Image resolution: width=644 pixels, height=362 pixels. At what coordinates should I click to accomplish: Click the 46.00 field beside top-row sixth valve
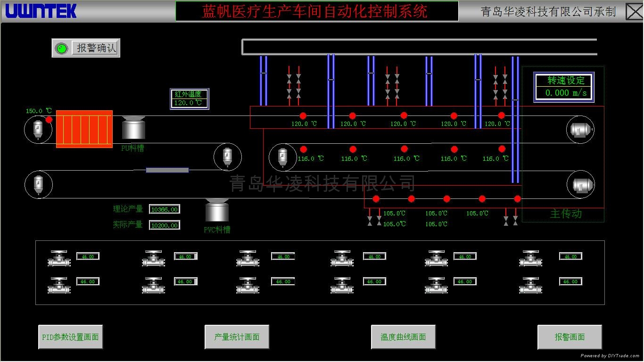coord(571,256)
